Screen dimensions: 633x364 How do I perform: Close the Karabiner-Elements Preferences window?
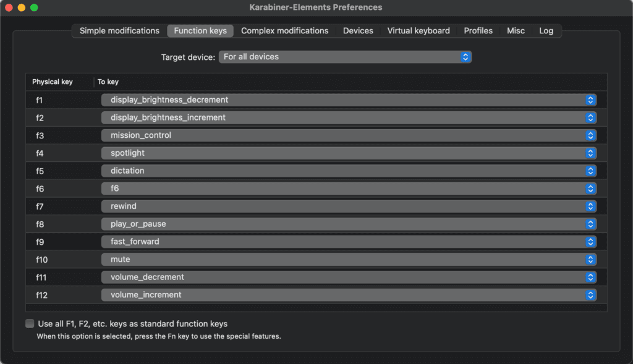[9, 7]
